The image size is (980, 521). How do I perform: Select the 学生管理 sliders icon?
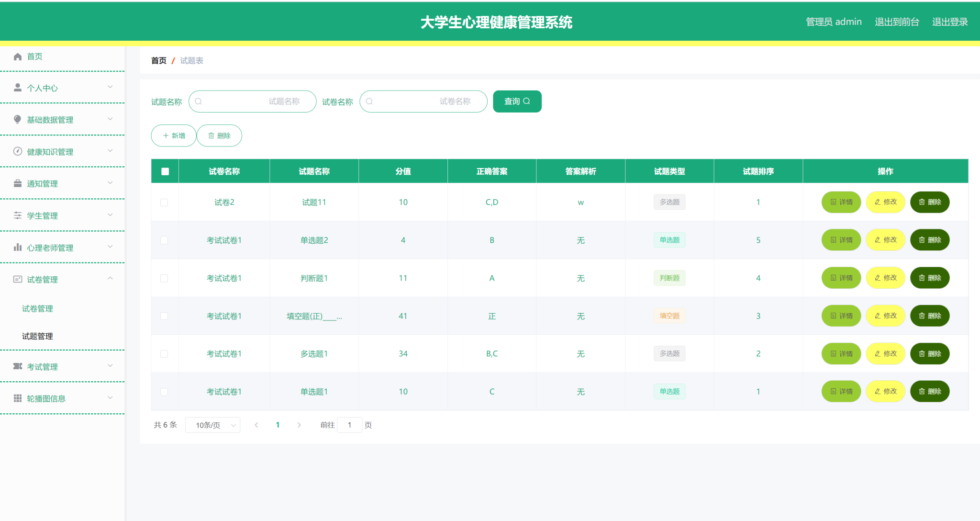coord(18,215)
